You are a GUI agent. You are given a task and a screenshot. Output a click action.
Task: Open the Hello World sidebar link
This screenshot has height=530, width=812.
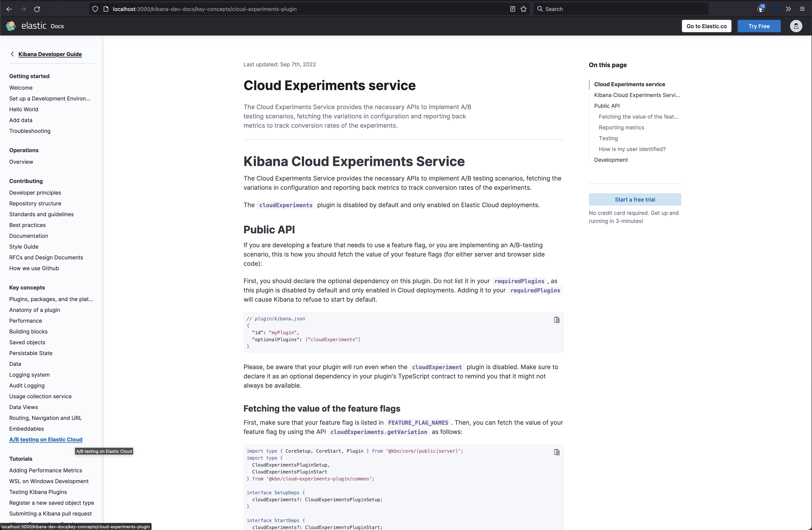pyautogui.click(x=24, y=109)
